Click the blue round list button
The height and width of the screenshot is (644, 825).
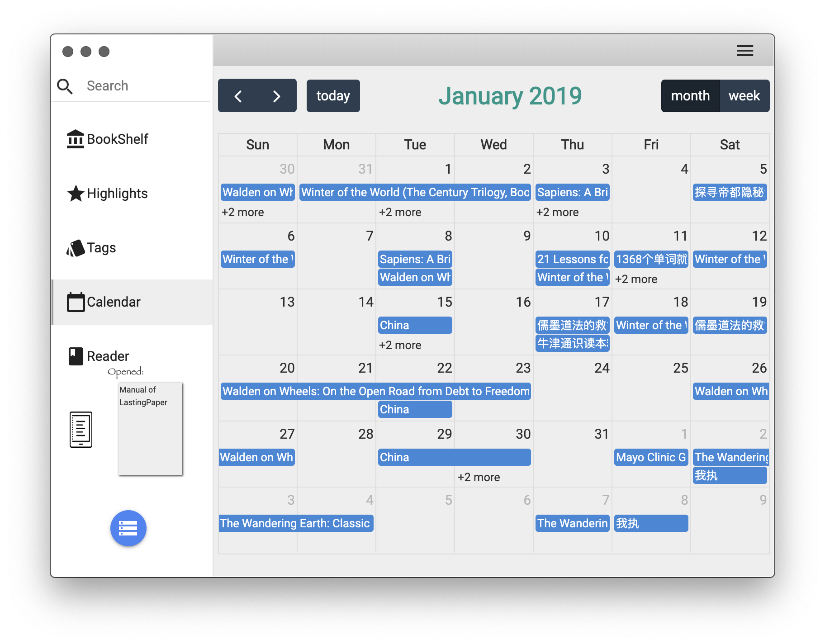[128, 528]
